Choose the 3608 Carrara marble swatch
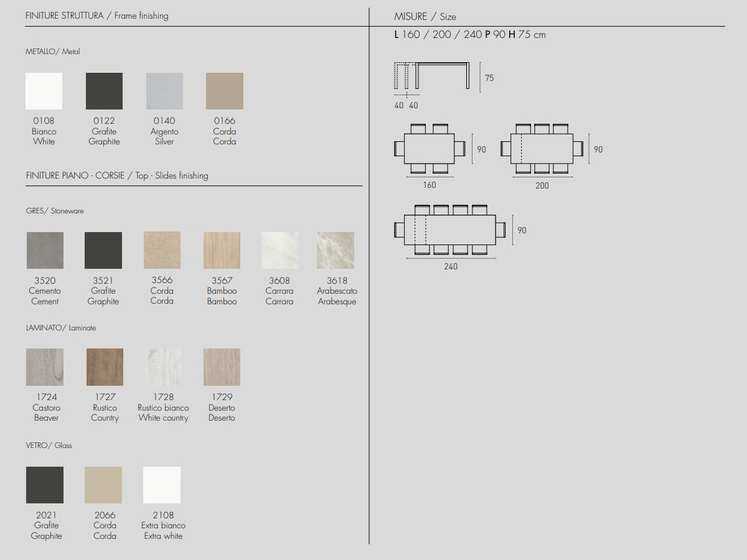This screenshot has width=747, height=560. 280,251
